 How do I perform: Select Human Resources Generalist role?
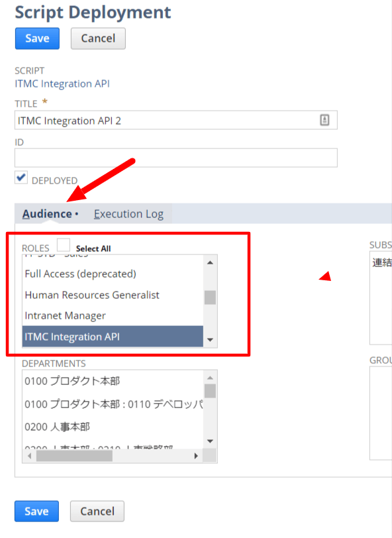[113, 295]
